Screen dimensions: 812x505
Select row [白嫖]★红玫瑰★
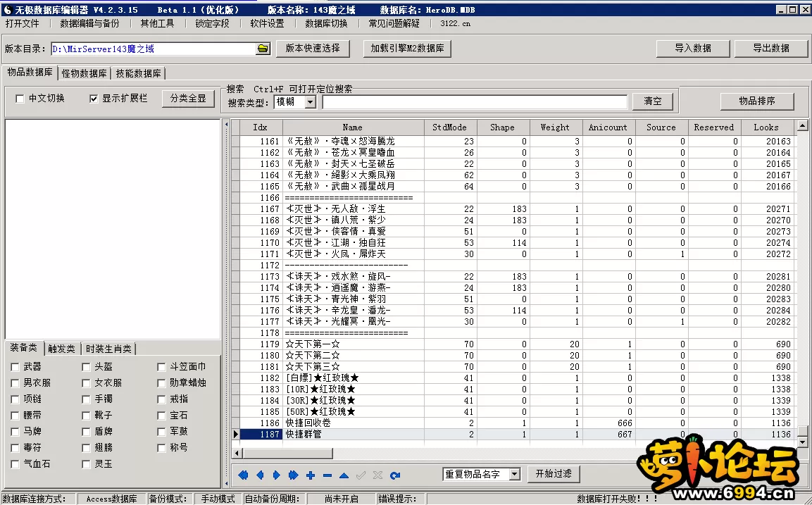pyautogui.click(x=513, y=378)
